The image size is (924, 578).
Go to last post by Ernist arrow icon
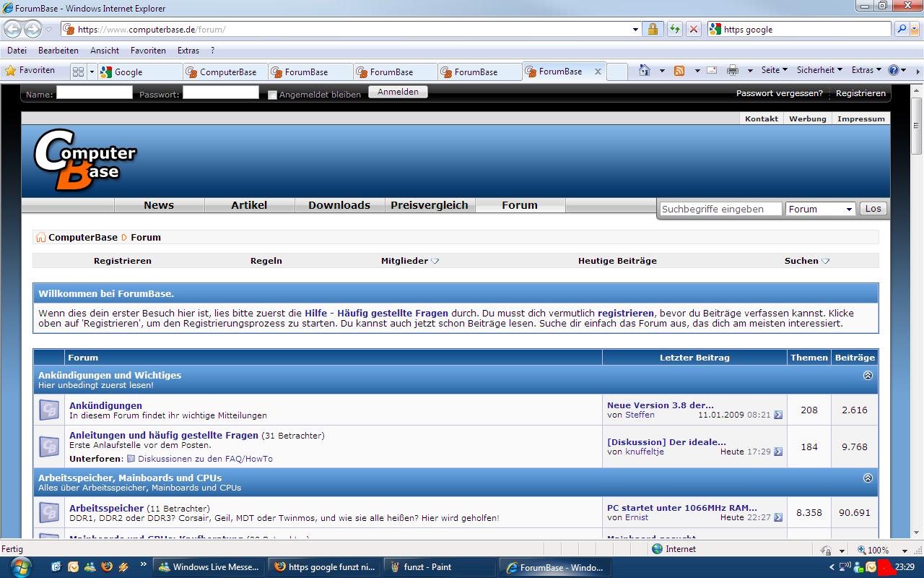778,518
